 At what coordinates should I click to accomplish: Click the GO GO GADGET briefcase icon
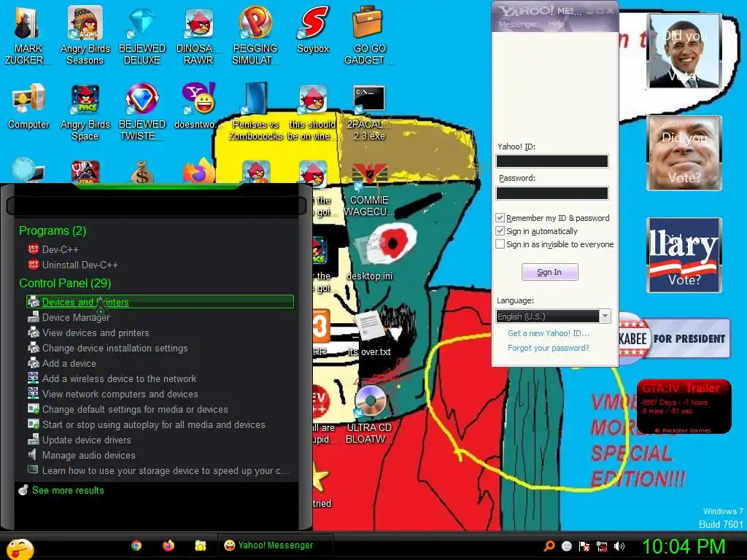(369, 36)
